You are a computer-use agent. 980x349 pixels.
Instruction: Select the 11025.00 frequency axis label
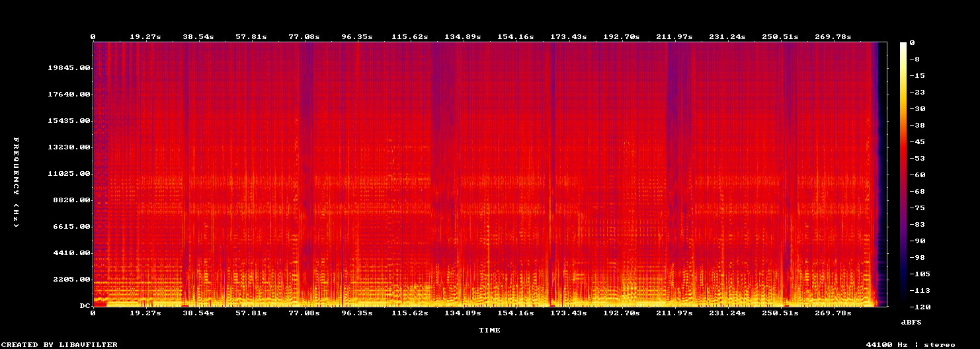(x=68, y=174)
